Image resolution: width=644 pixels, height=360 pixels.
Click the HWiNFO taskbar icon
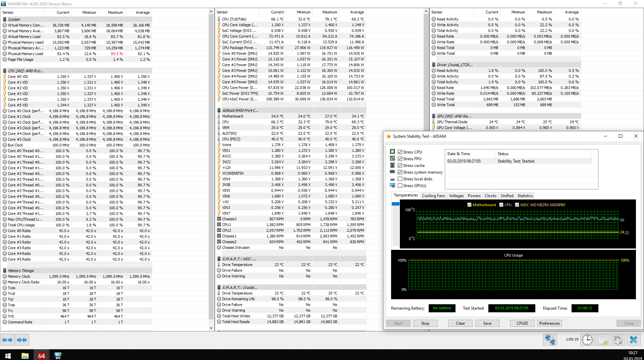tap(58, 355)
